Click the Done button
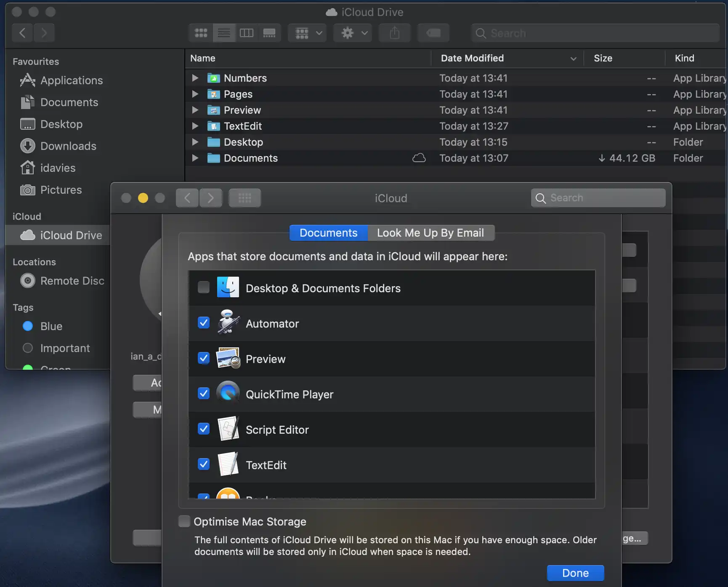 tap(575, 573)
